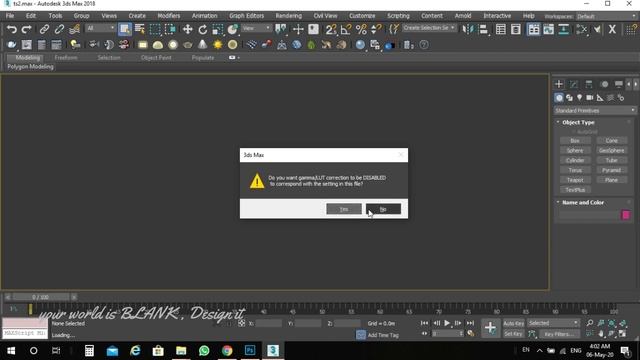Switch to the Populate ribbon tab
Viewport: 640px width, 360px height.
coord(203,58)
